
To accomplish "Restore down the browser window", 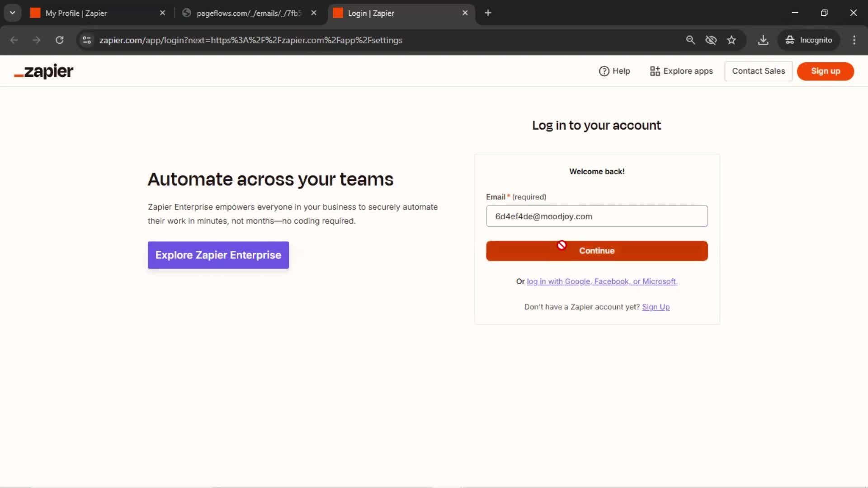I will (x=824, y=13).
